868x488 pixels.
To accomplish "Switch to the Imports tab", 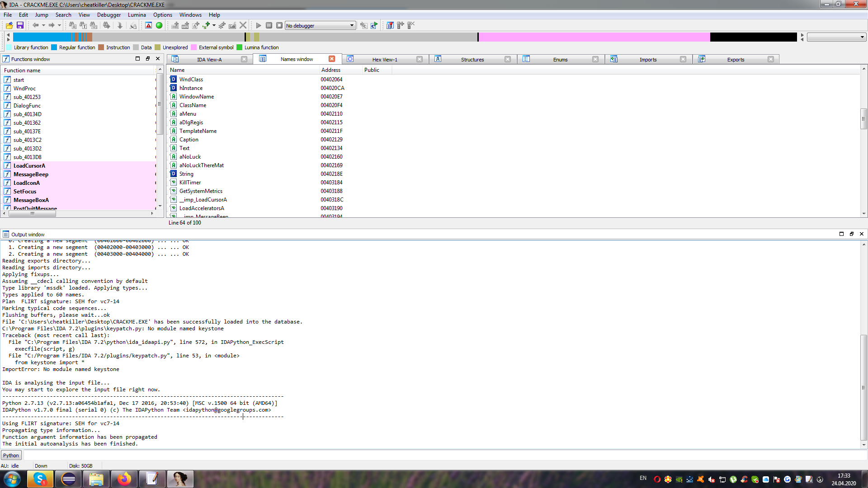I will [x=647, y=59].
